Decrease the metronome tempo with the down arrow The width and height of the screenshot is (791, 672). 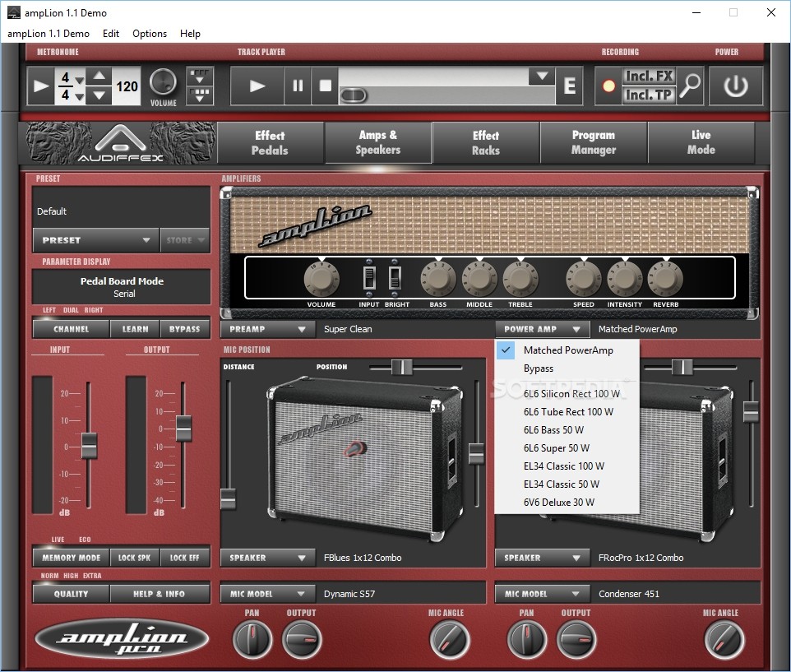(x=99, y=95)
